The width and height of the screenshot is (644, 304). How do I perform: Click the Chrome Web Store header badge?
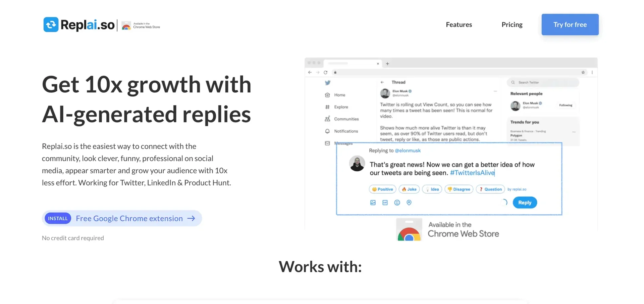141,26
